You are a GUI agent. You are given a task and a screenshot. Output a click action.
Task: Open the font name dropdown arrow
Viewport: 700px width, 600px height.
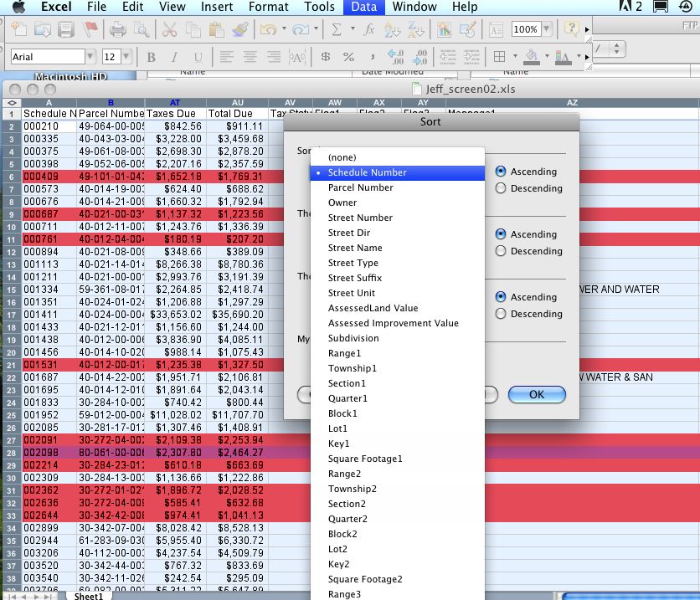pyautogui.click(x=90, y=57)
